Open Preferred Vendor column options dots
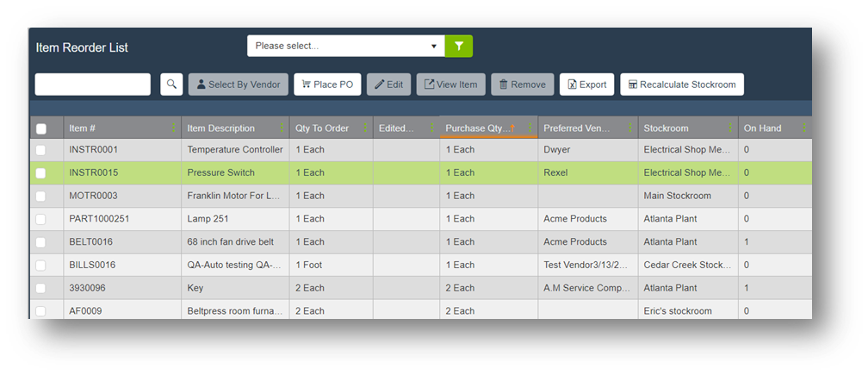 tap(631, 128)
